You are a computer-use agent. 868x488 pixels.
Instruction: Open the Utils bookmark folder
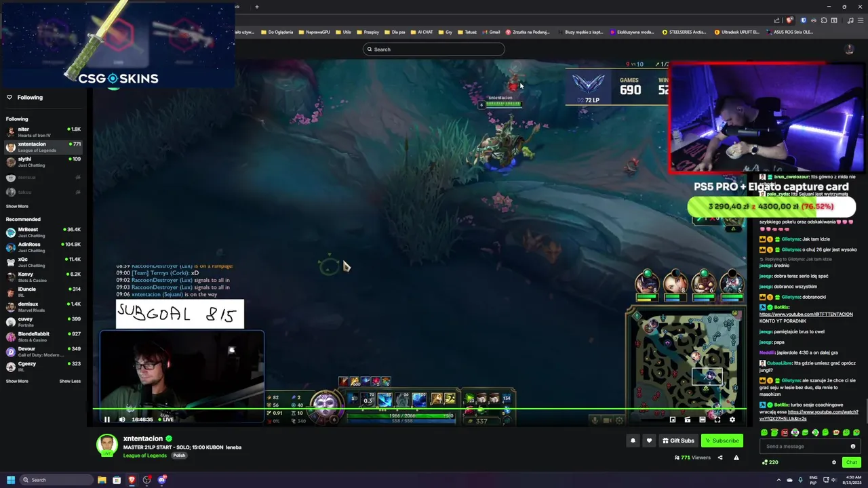pyautogui.click(x=343, y=32)
